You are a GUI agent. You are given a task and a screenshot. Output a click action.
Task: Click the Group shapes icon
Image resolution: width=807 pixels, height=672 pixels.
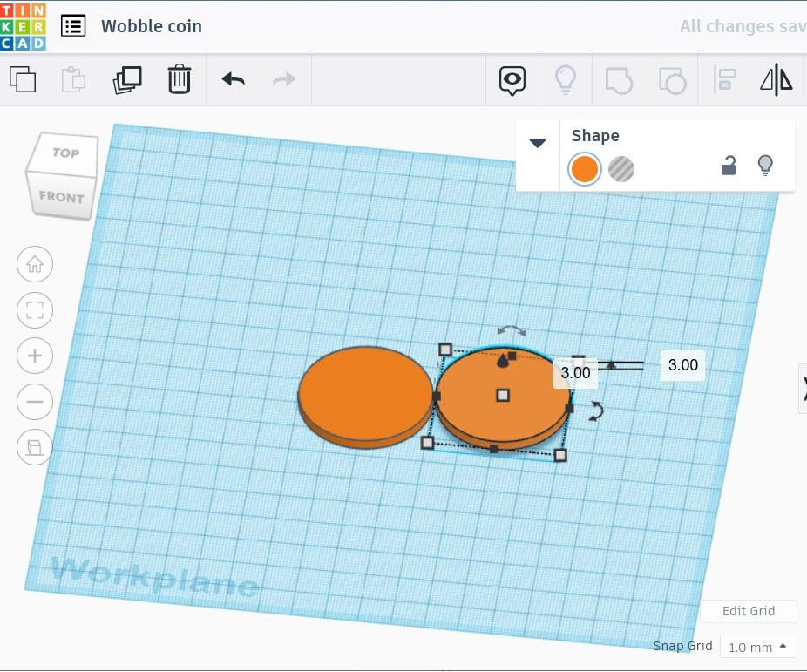pyautogui.click(x=619, y=80)
